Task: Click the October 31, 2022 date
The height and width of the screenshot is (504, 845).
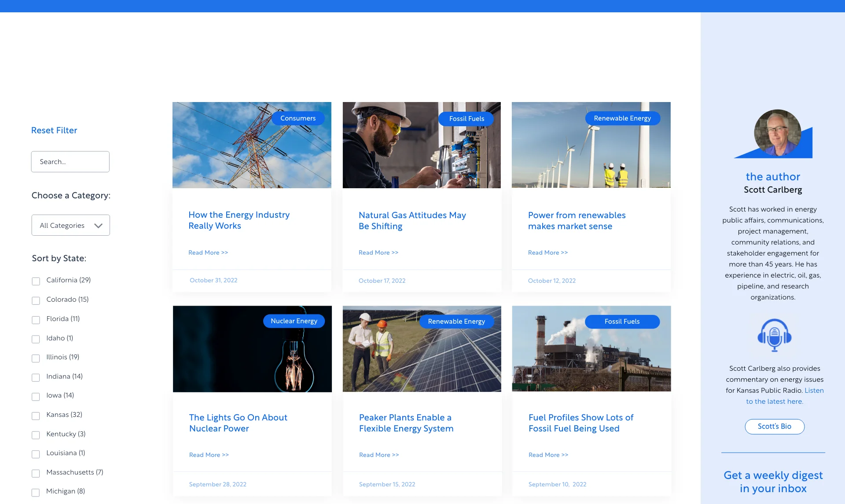Action: pos(213,280)
